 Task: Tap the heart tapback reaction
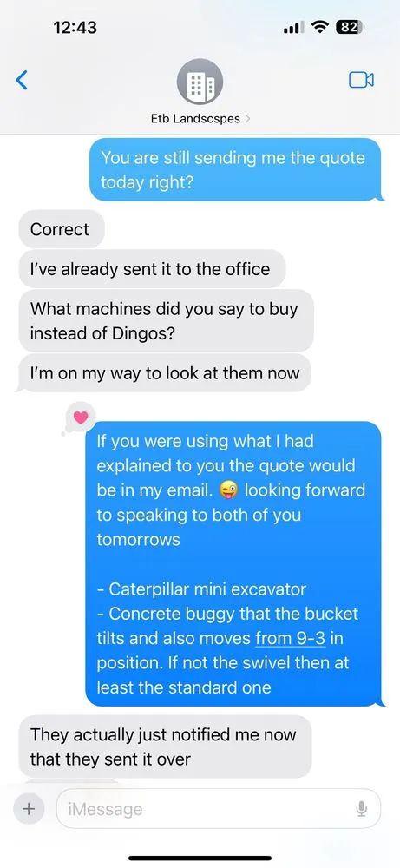pyautogui.click(x=80, y=418)
